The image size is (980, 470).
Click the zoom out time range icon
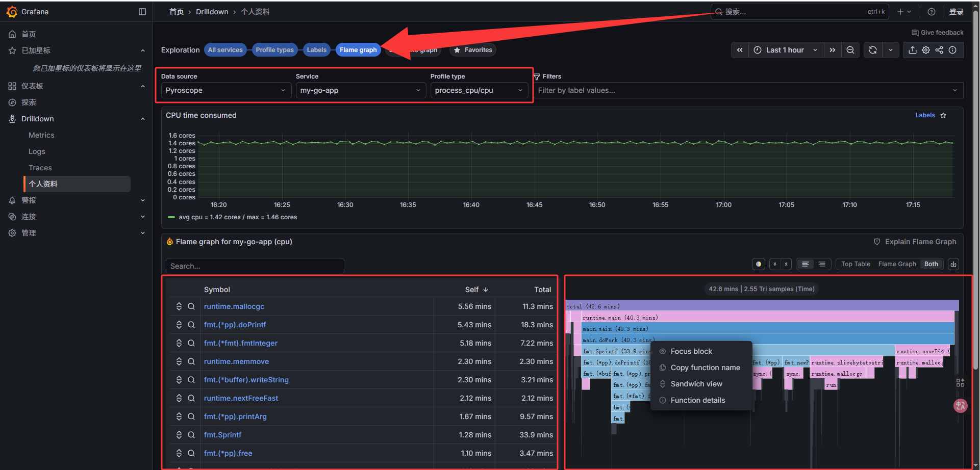(x=850, y=50)
